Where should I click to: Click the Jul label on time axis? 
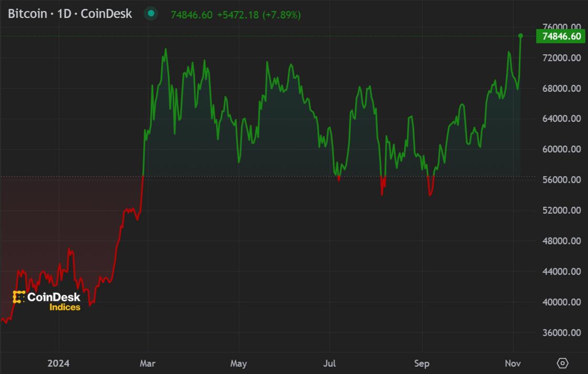[330, 363]
